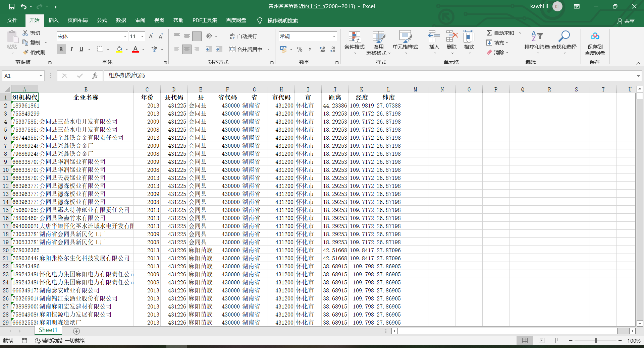
Task: Click the format painter (格式刷) icon
Action: coord(26,52)
